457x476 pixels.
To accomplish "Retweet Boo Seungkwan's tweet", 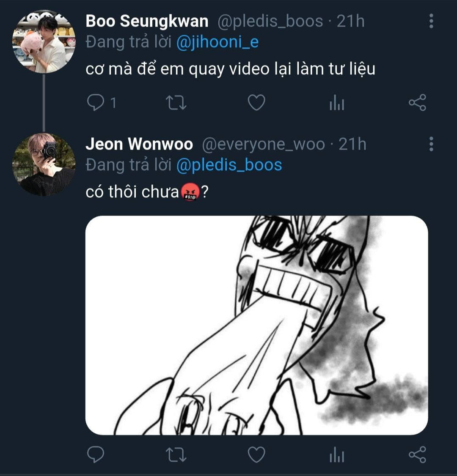I will click(x=176, y=103).
